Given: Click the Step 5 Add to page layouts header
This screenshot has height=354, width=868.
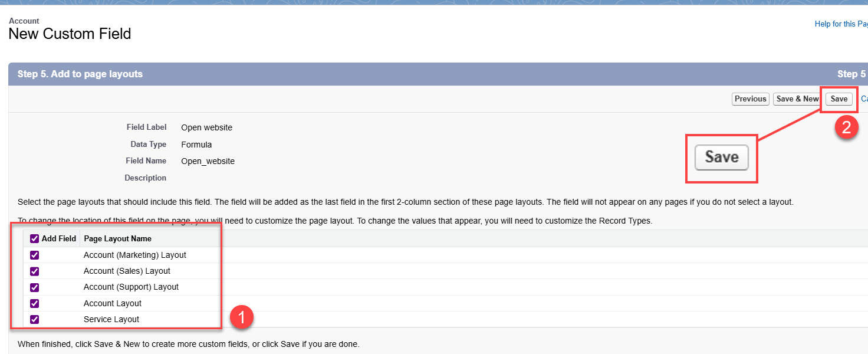Looking at the screenshot, I should [x=80, y=74].
